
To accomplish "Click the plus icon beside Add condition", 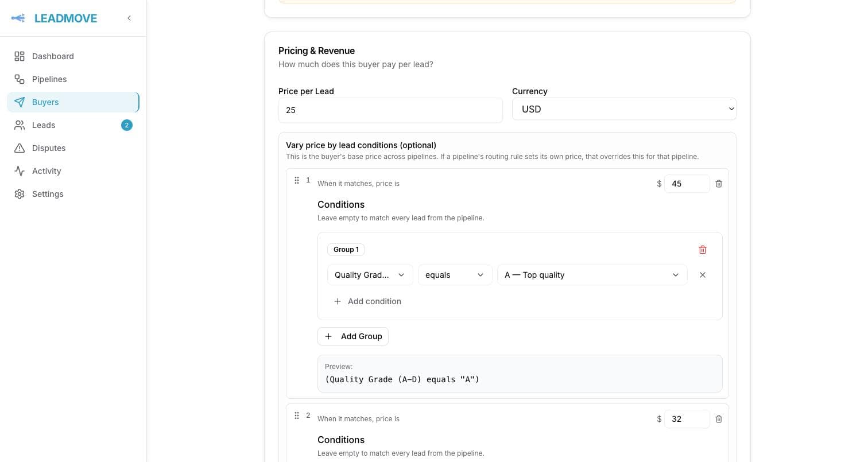I will pos(338,301).
